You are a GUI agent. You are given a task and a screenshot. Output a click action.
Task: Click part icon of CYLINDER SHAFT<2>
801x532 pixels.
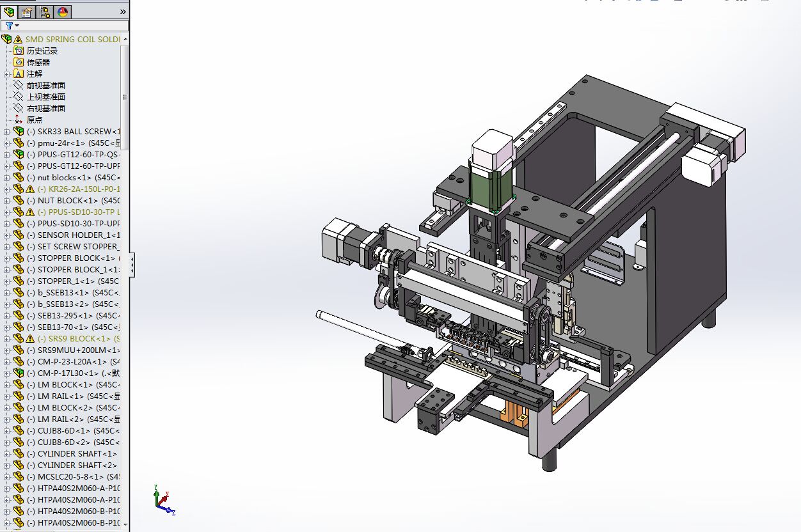click(19, 465)
